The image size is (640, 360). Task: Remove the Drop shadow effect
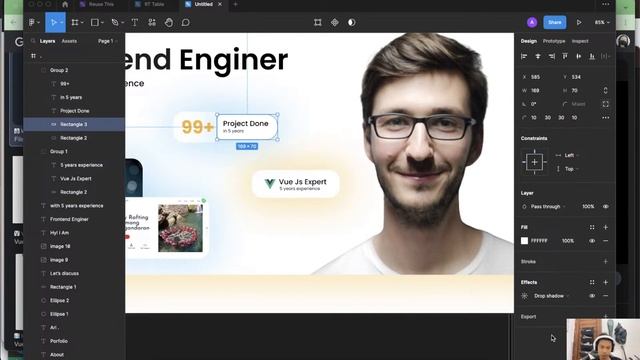coord(605,296)
